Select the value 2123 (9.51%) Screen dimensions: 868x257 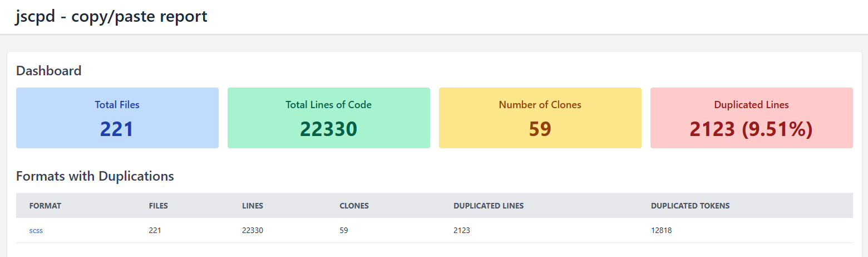click(x=751, y=129)
